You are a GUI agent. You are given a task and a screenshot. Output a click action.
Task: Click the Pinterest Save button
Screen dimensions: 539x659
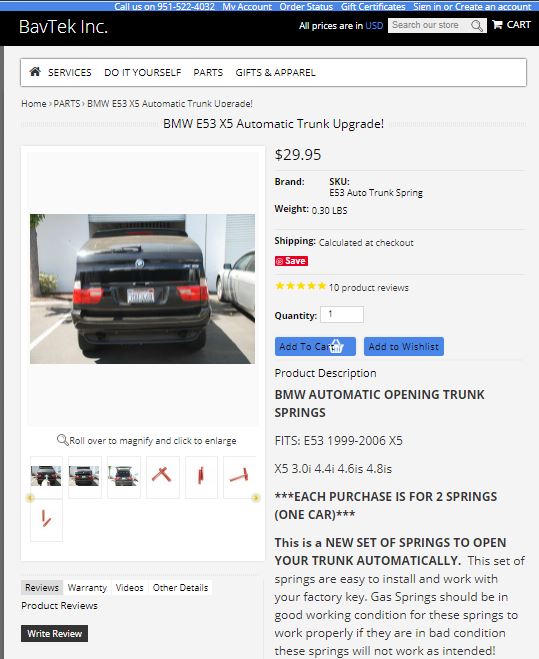[x=291, y=261]
